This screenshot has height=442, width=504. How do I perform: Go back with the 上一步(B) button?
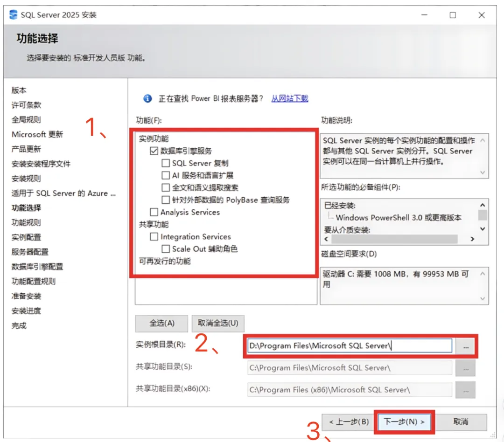349,422
